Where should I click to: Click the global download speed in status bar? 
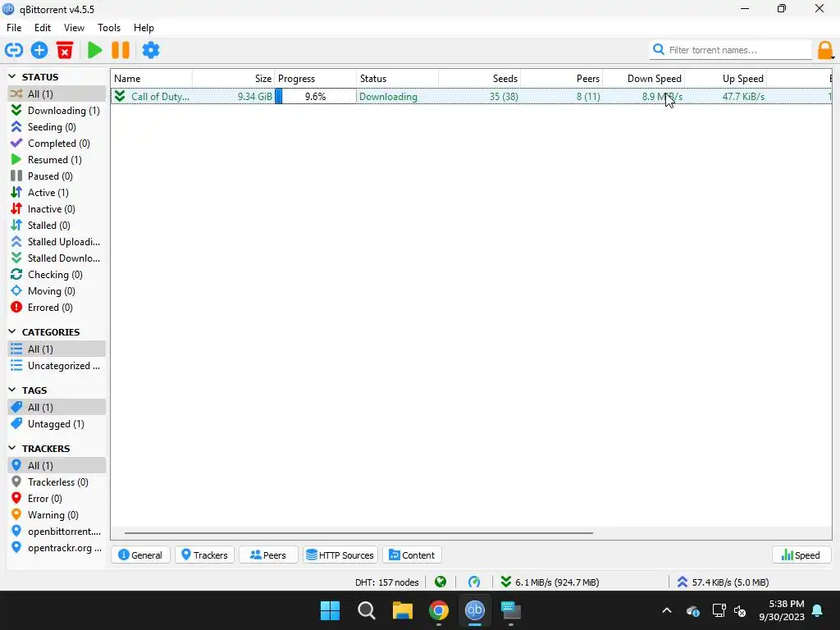550,582
